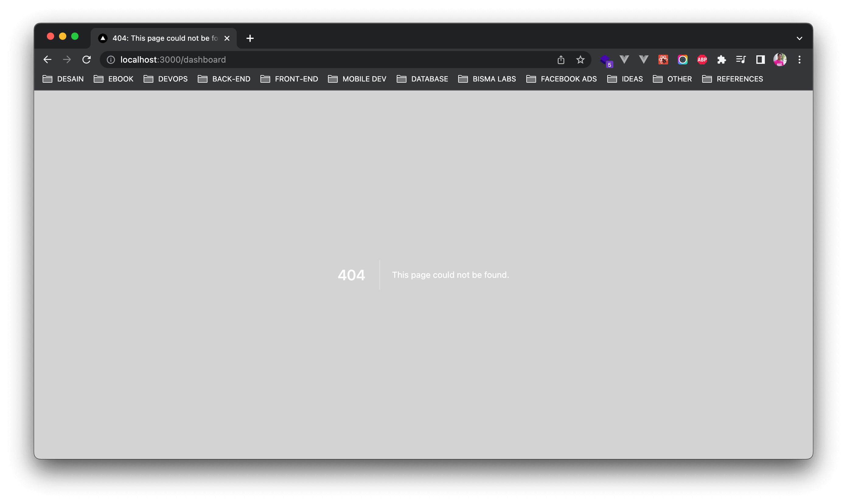847x504 pixels.
Task: Open the profile avatar menu
Action: (780, 60)
